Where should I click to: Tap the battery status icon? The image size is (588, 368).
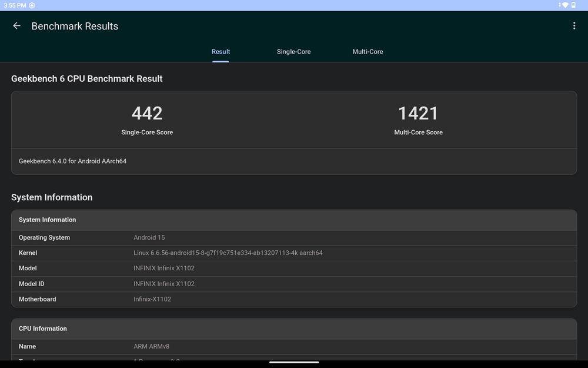(573, 5)
